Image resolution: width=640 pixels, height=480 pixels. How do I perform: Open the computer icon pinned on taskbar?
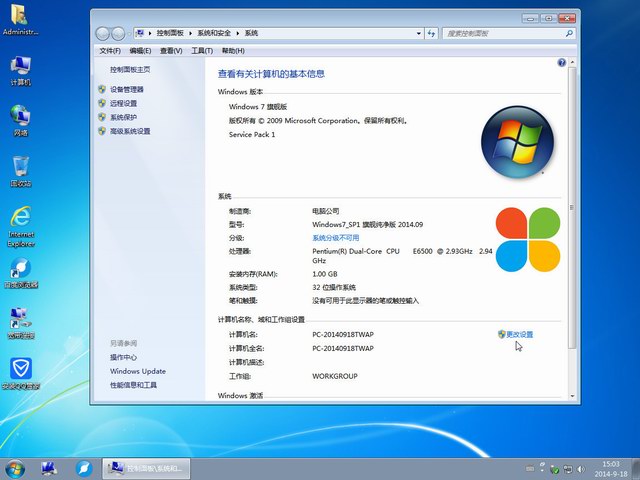[49, 469]
